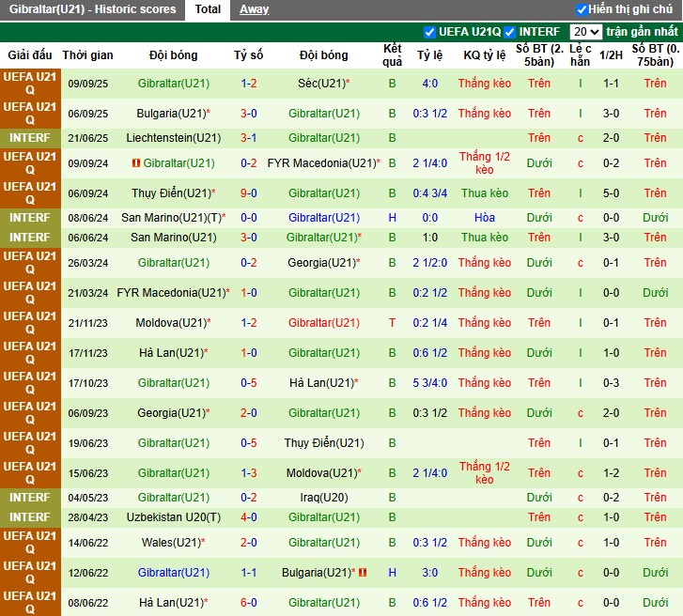Click the 1-2 score for Moldova(U21) on 21/11/23
This screenshot has height=616, width=683.
click(249, 323)
